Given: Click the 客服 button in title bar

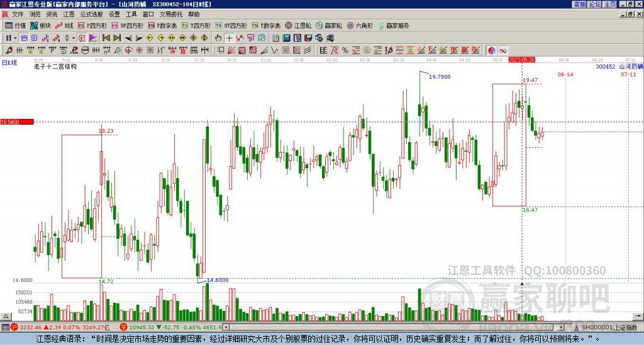Looking at the screenshot, I should 579,4.
